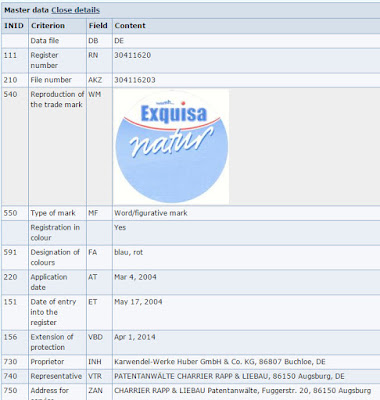
Task: Click the 'Master data' heading
Action: (x=26, y=10)
